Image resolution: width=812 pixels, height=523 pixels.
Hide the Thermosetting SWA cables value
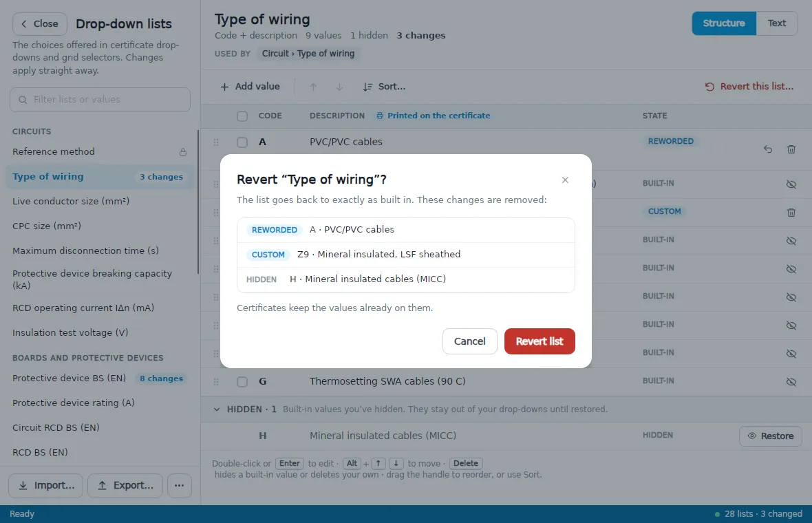[791, 382]
